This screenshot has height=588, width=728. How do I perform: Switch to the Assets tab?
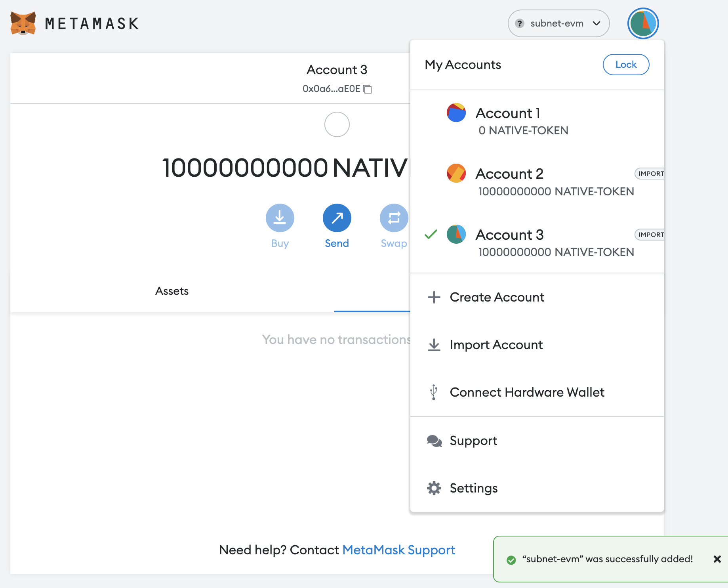pos(172,291)
